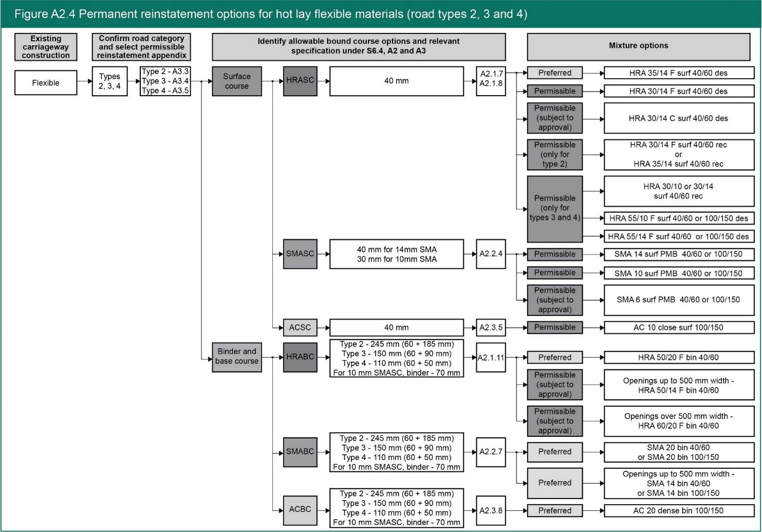The width and height of the screenshot is (762, 532).
Task: Click the Binder and base course box
Action: coord(236,357)
